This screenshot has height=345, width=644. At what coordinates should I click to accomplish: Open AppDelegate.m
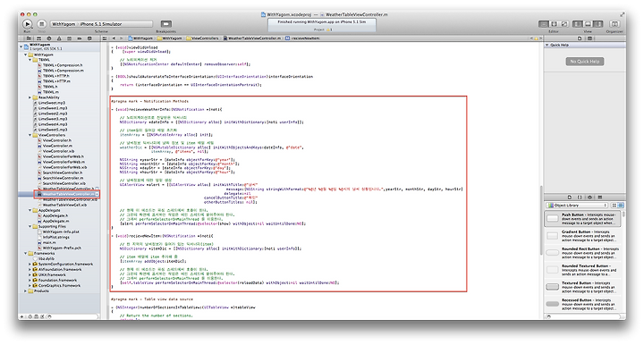[54, 221]
